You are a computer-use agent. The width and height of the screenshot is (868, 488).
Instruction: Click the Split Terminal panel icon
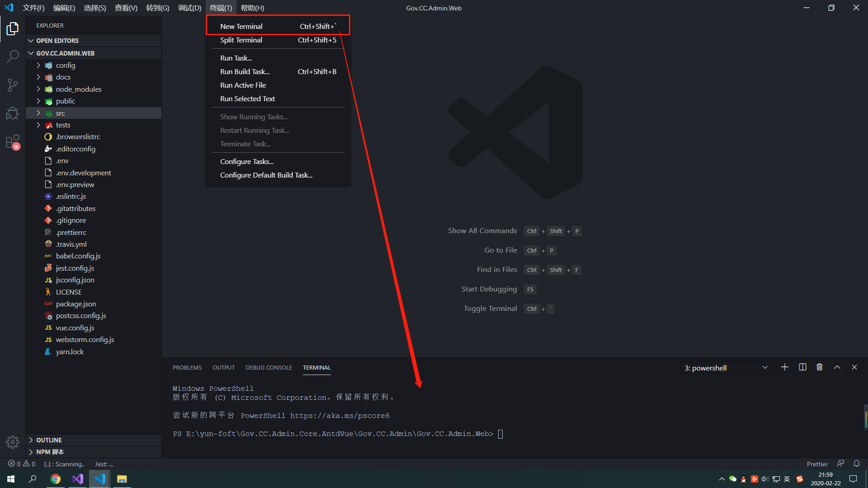pyautogui.click(x=802, y=367)
